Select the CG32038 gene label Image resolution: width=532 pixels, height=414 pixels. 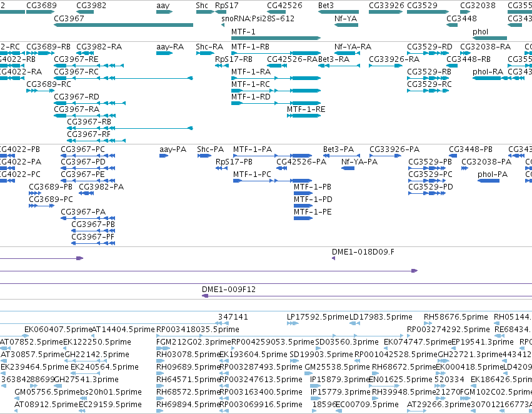pyautogui.click(x=478, y=6)
